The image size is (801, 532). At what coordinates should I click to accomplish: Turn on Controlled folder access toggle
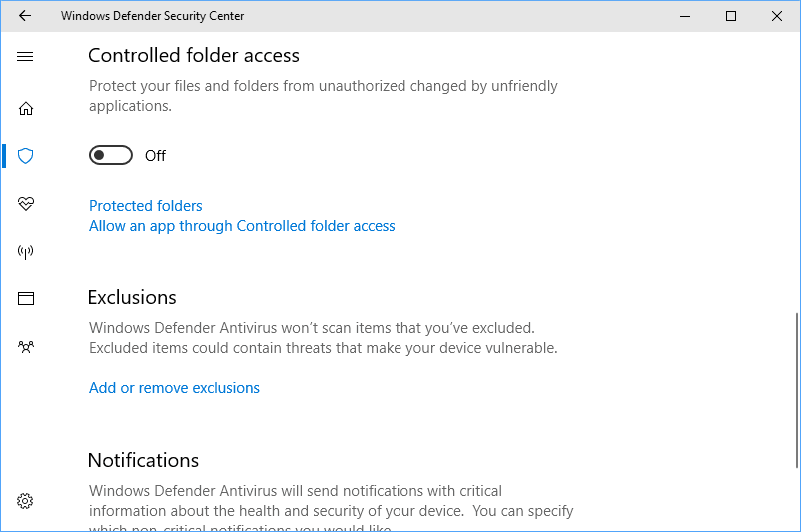pos(111,155)
